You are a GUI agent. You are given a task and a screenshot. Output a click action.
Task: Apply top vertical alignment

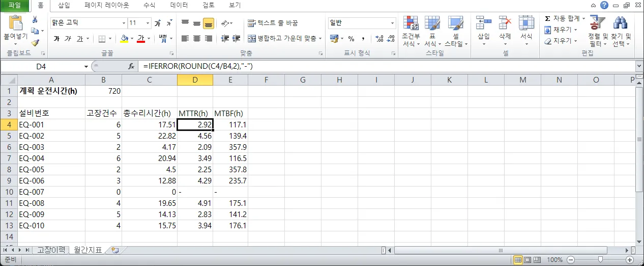(x=185, y=23)
